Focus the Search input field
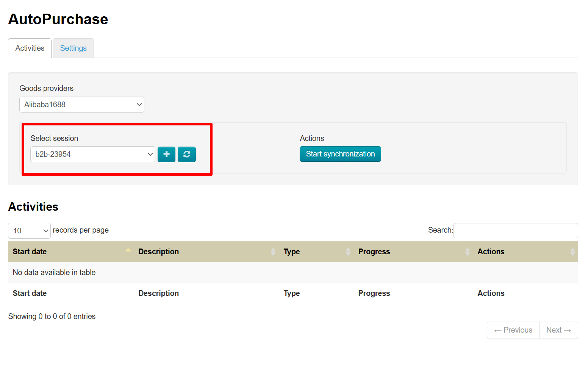 click(515, 230)
